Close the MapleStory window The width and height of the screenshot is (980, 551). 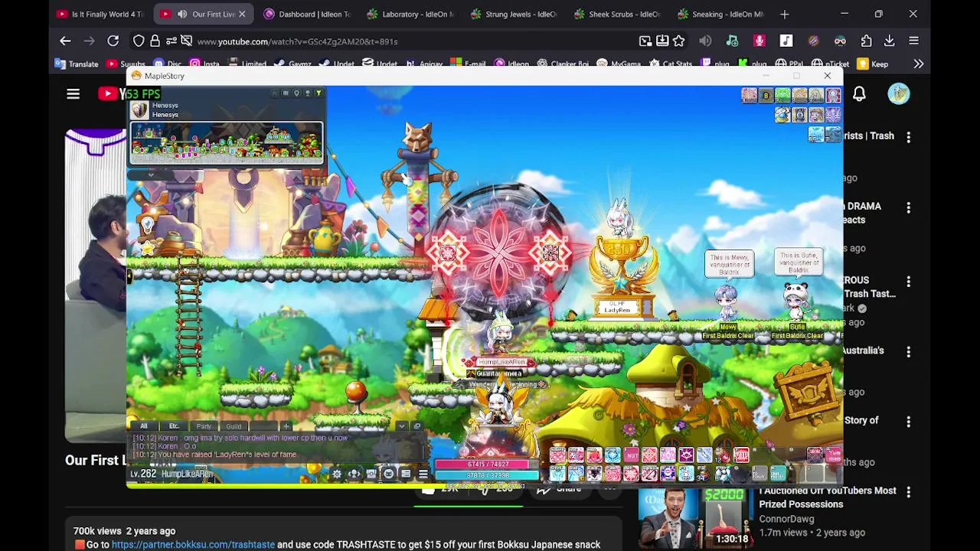pos(827,76)
